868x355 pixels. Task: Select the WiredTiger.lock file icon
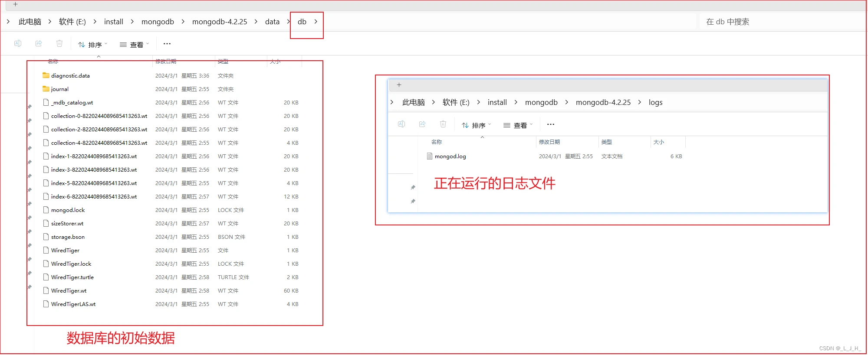(x=46, y=264)
